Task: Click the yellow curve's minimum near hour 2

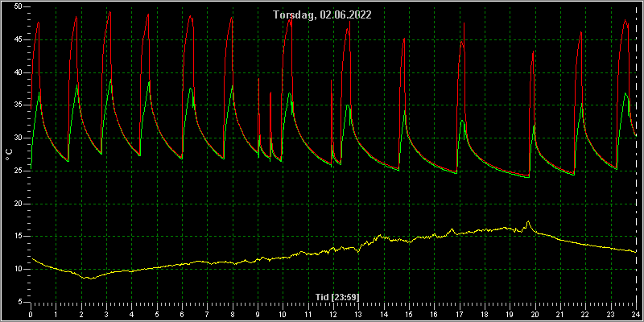Action: click(91, 279)
